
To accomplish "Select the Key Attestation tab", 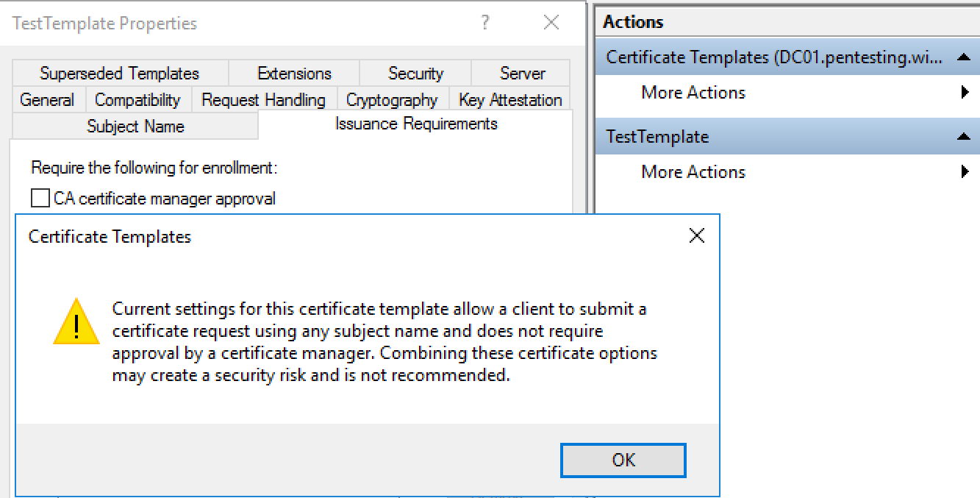I will 510,100.
